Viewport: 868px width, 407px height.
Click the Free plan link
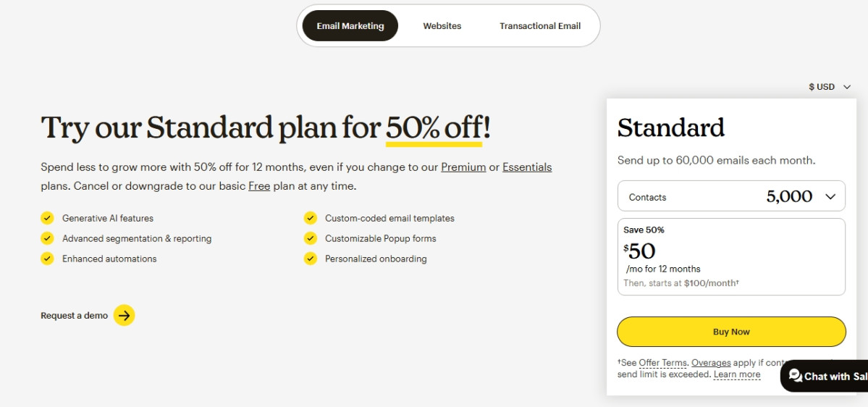coord(259,186)
